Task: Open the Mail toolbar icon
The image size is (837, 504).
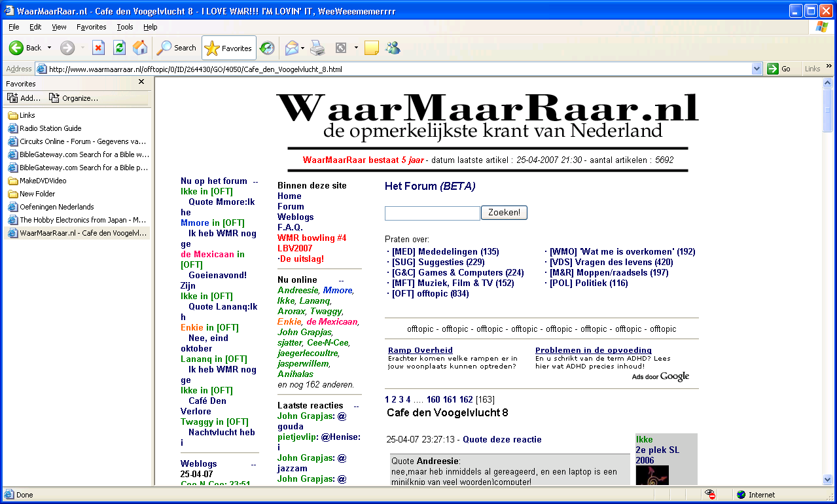Action: pyautogui.click(x=291, y=48)
